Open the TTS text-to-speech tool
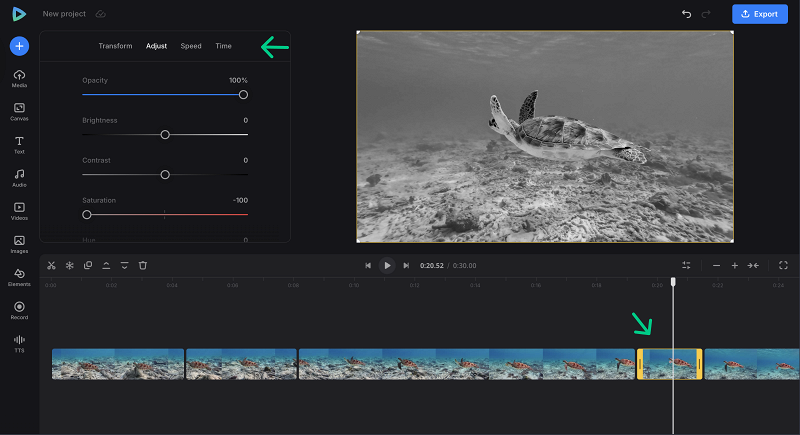800x435 pixels. [x=19, y=344]
